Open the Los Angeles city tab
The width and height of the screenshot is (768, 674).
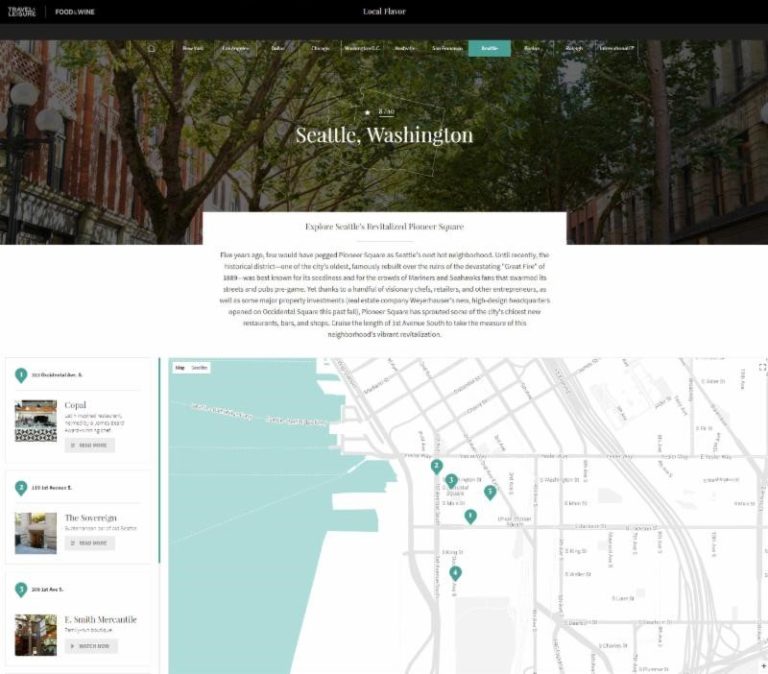236,48
